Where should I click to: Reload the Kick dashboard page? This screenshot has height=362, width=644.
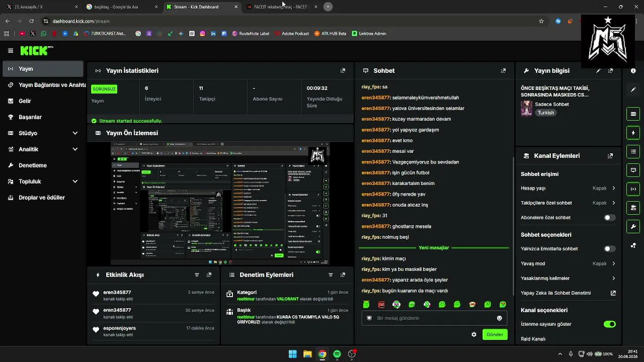(x=31, y=21)
